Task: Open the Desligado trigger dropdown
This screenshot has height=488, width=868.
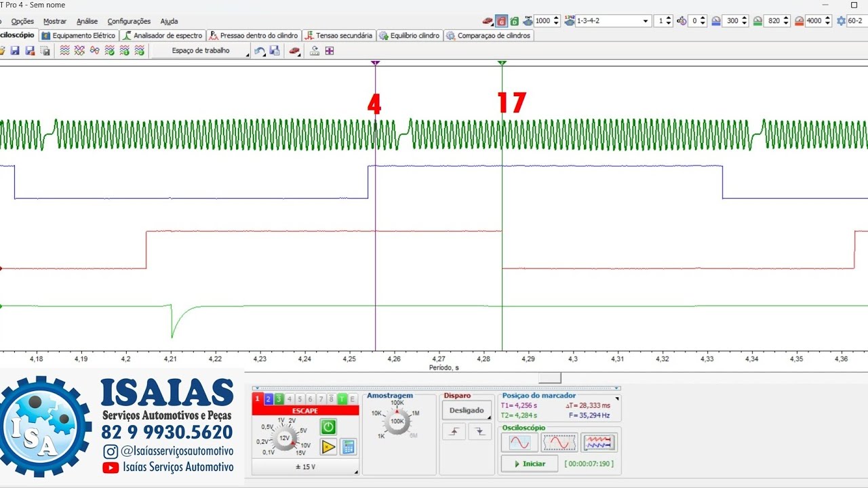Action: [467, 410]
